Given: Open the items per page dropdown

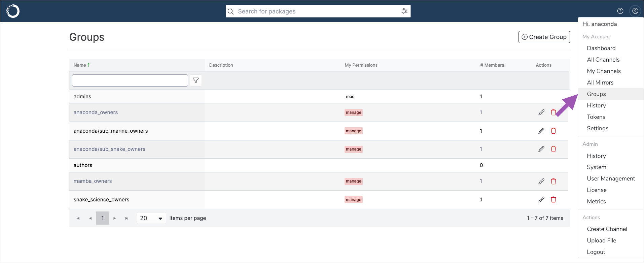Looking at the screenshot, I should pyautogui.click(x=151, y=218).
